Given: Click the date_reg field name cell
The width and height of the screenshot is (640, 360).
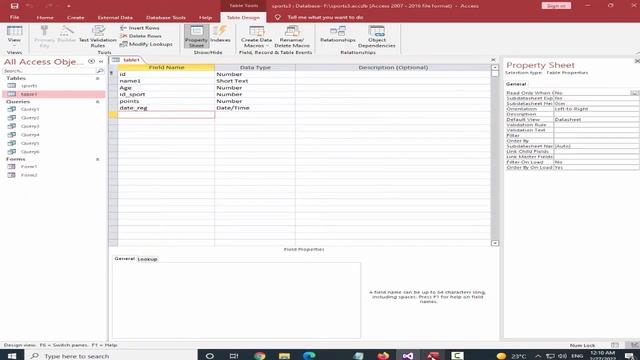Looking at the screenshot, I should 166,108.
